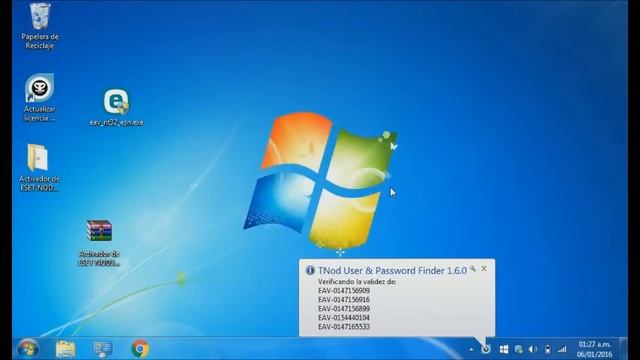Viewport: 640px width, 360px height.
Task: Click license line EAV-0147156916
Action: pyautogui.click(x=344, y=300)
